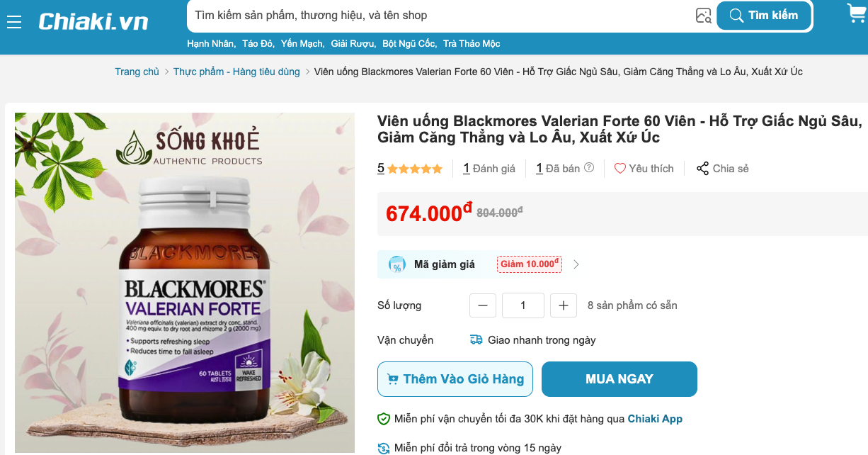
Task: Click Thêm Vào Giỏ Hàng button
Action: [455, 379]
